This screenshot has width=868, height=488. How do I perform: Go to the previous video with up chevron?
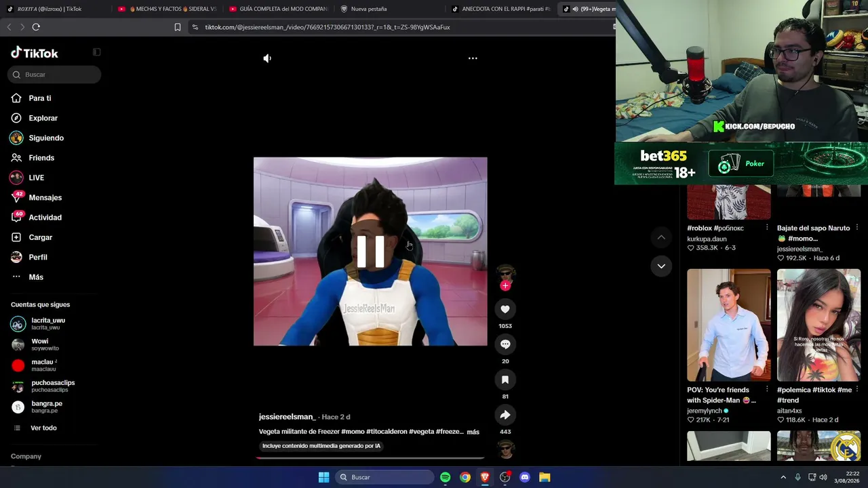coord(661,237)
